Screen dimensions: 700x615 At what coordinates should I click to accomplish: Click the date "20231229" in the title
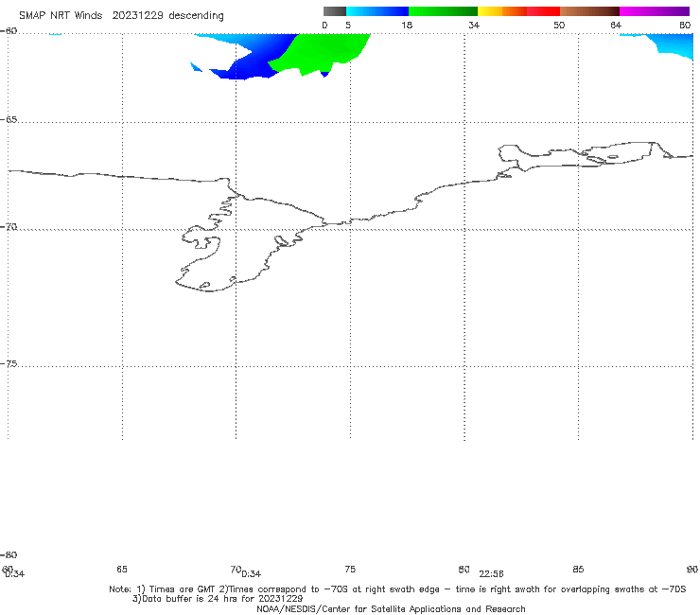[137, 16]
